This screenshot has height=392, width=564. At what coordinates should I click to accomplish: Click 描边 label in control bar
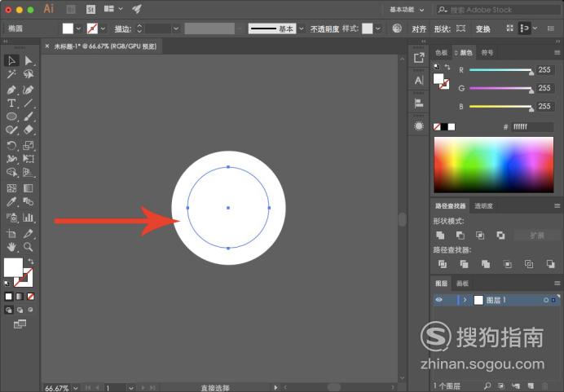[122, 29]
